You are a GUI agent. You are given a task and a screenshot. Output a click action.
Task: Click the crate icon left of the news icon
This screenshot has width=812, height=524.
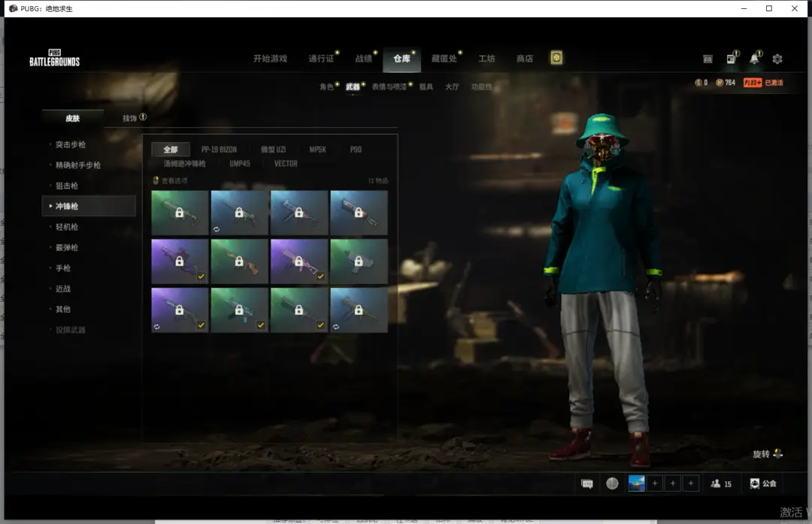point(708,59)
